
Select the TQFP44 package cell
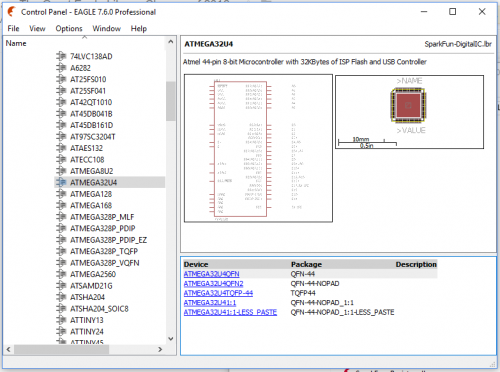tap(303, 293)
